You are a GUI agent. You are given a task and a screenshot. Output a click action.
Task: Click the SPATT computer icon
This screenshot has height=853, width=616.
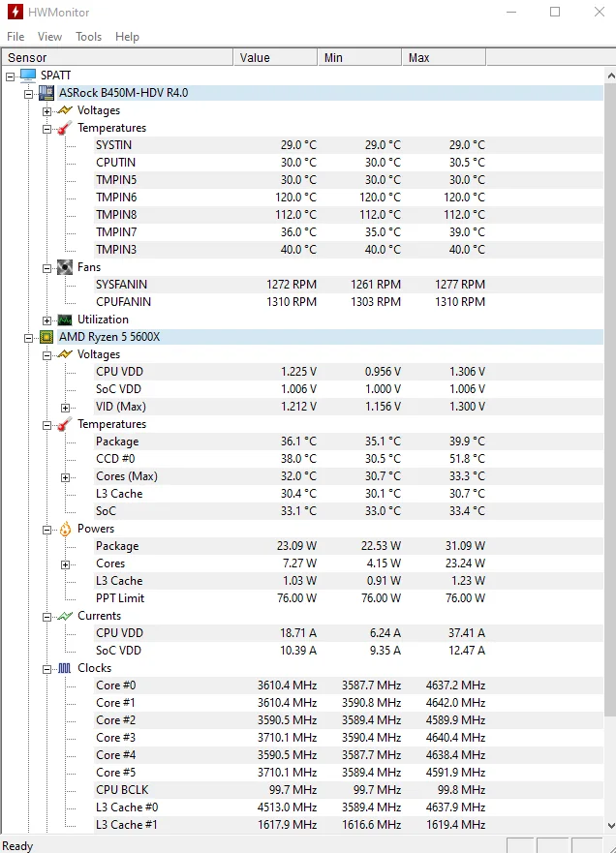pos(27,76)
